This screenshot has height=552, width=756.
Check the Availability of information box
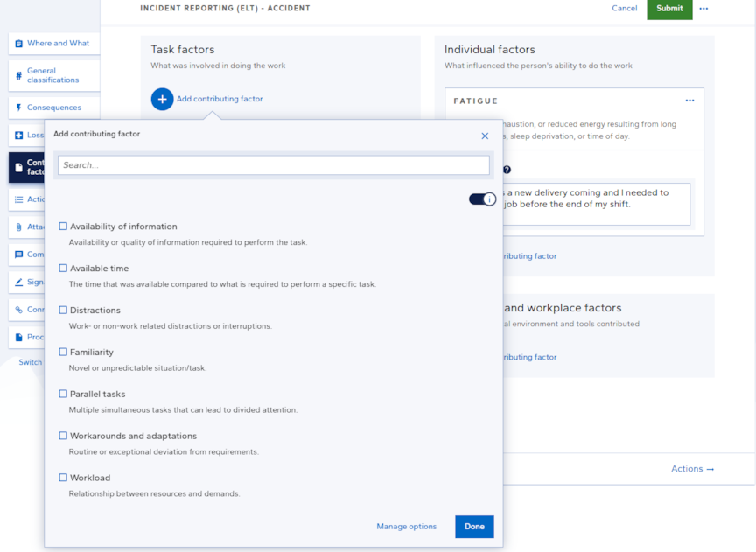[x=63, y=227]
